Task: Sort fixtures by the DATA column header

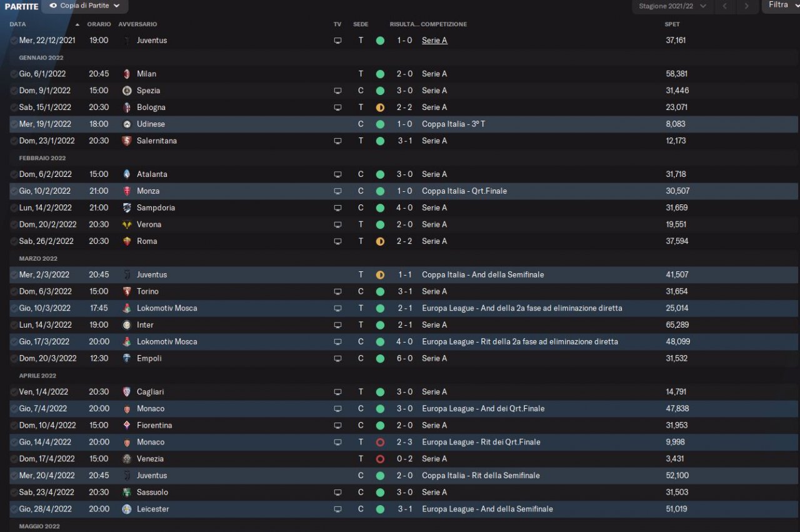Action: 18,24
